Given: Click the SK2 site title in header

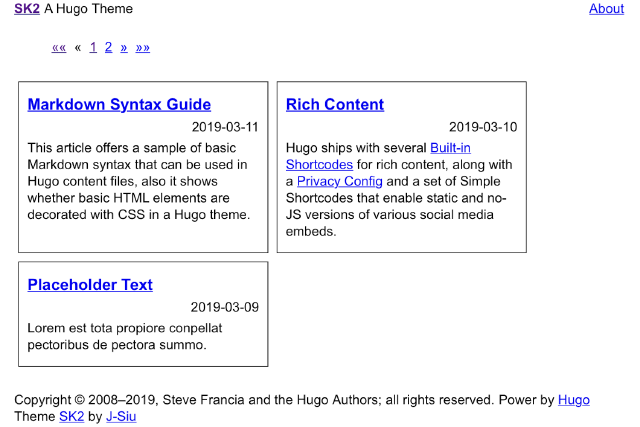Looking at the screenshot, I should pos(27,9).
